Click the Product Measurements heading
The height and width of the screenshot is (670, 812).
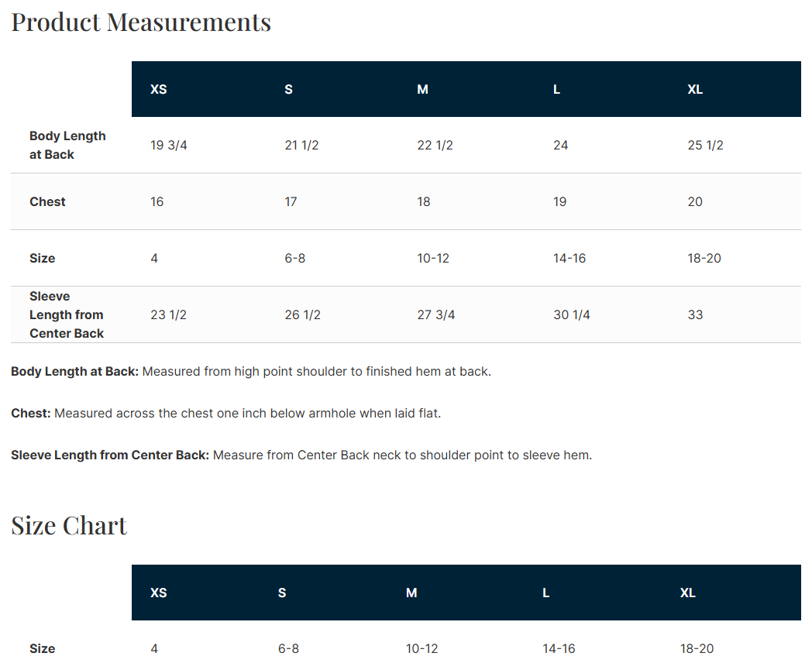(x=141, y=22)
